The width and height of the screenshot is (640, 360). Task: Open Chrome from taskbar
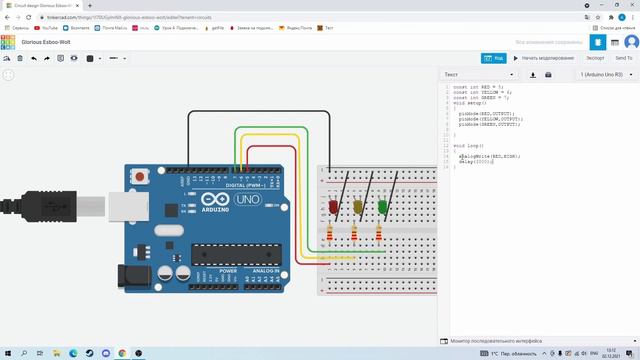tap(122, 353)
